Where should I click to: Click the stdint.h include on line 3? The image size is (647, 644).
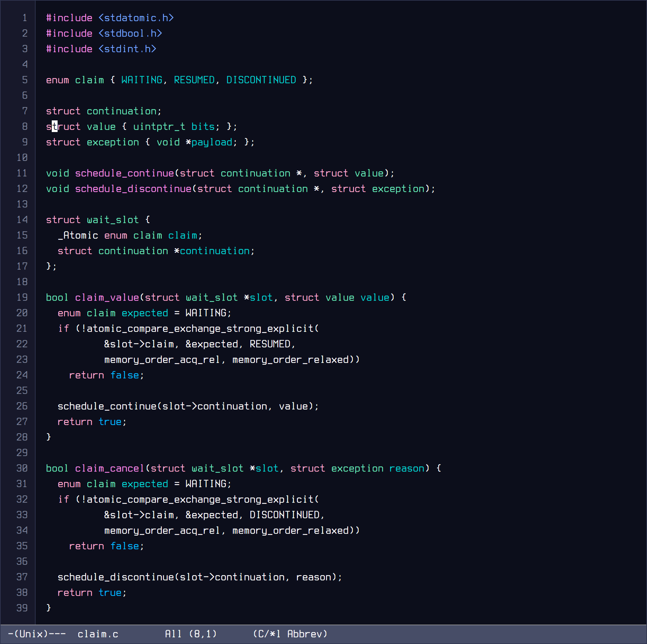click(x=127, y=49)
